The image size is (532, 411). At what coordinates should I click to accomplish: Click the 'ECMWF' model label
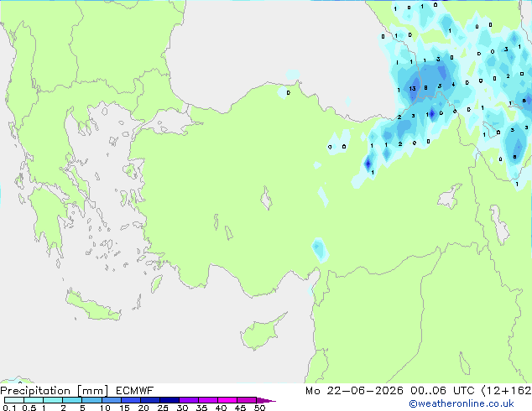(135, 391)
